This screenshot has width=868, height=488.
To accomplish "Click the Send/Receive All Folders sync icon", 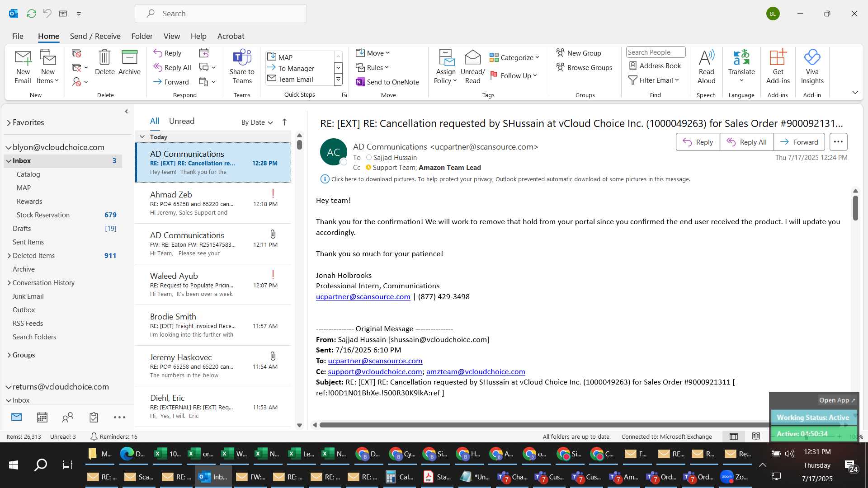I will [x=31, y=14].
